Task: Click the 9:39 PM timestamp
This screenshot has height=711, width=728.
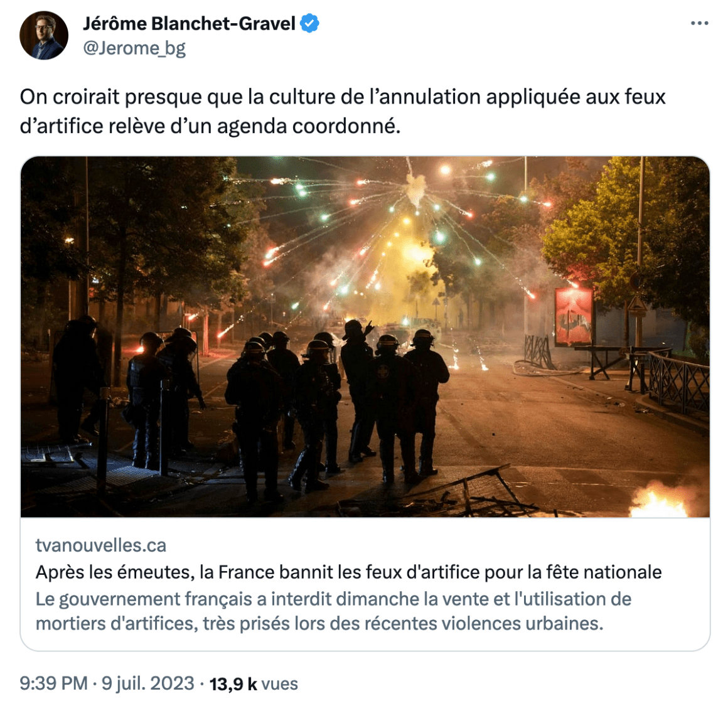Action: coord(53,683)
